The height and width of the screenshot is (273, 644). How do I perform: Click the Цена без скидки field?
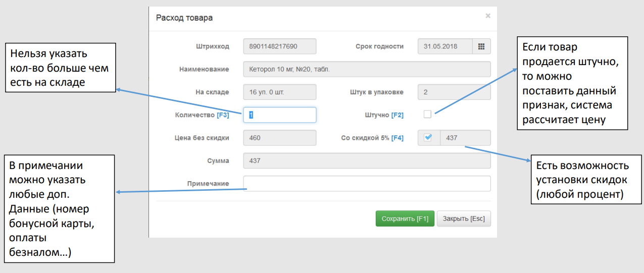pos(279,138)
